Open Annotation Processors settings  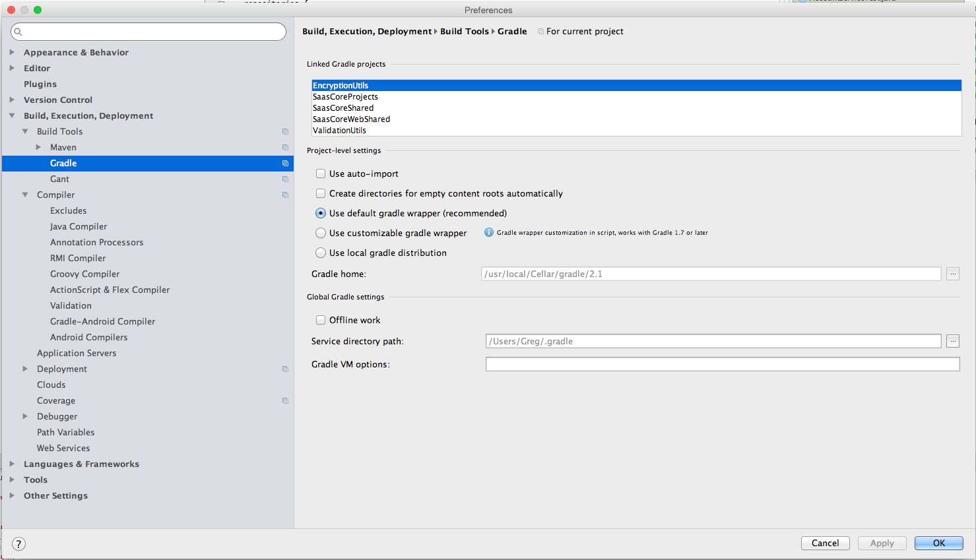point(97,242)
